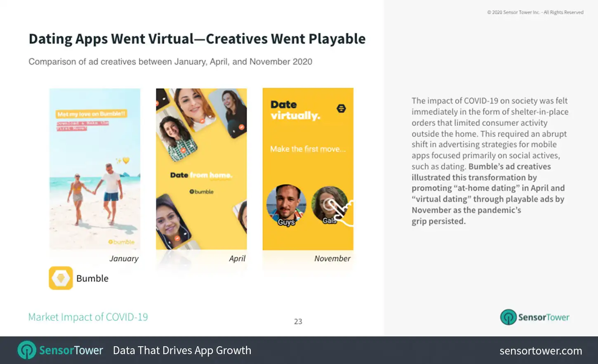Click the COVID-19 impact paragraph text
The width and height of the screenshot is (598, 364).
(x=490, y=161)
